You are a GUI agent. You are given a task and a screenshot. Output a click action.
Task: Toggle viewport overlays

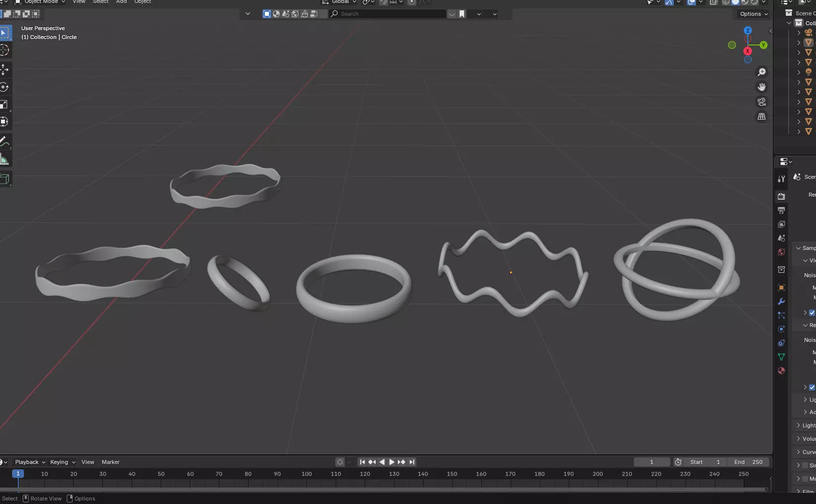click(x=691, y=2)
